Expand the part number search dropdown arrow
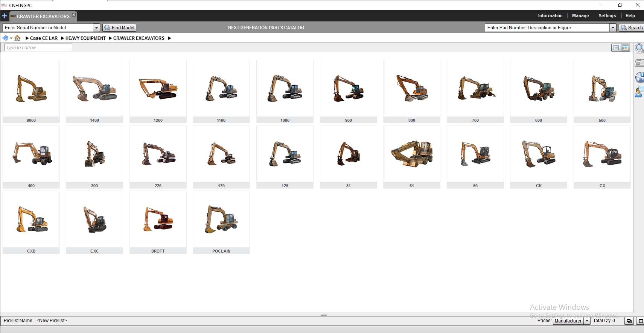Image resolution: width=644 pixels, height=333 pixels. click(613, 28)
